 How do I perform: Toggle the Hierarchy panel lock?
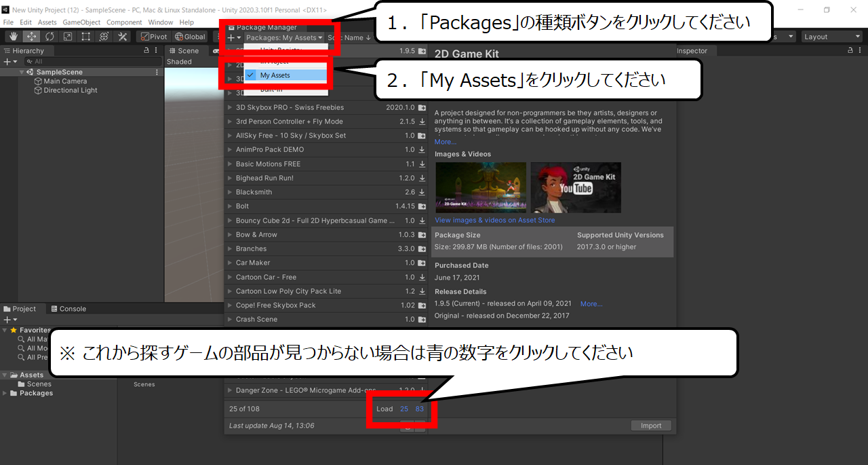[x=146, y=51]
